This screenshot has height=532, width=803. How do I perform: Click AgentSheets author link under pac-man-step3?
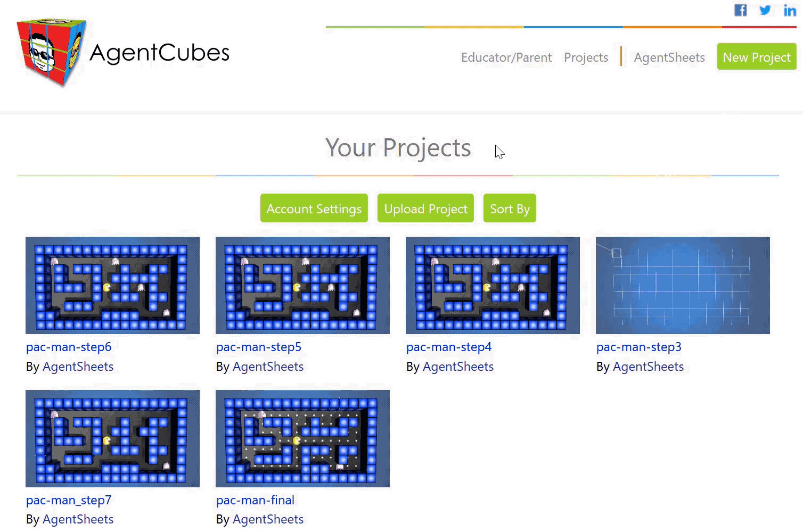pyautogui.click(x=648, y=367)
